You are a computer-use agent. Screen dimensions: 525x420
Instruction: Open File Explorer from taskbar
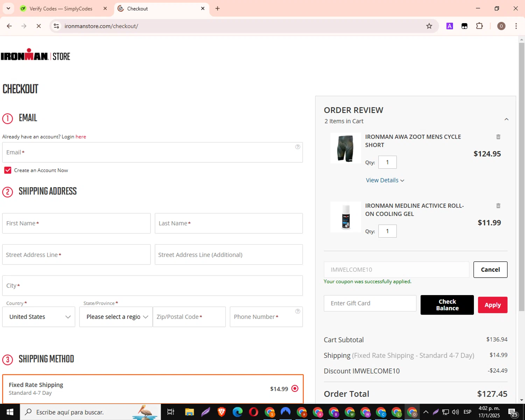[x=189, y=412]
